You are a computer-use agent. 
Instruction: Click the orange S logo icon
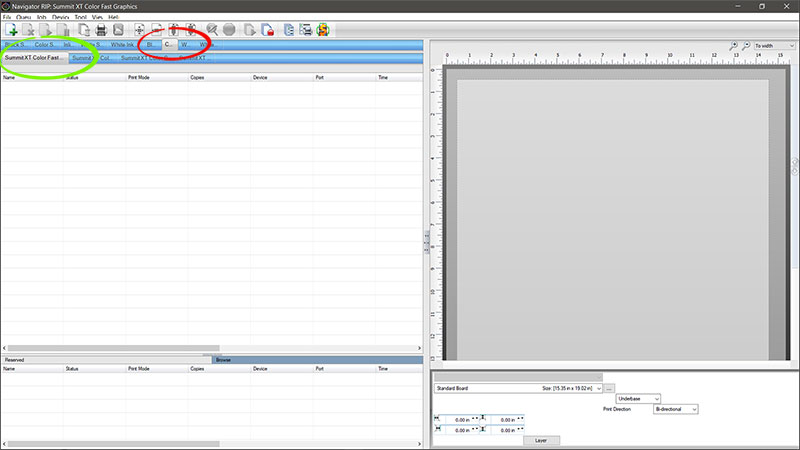coord(322,30)
